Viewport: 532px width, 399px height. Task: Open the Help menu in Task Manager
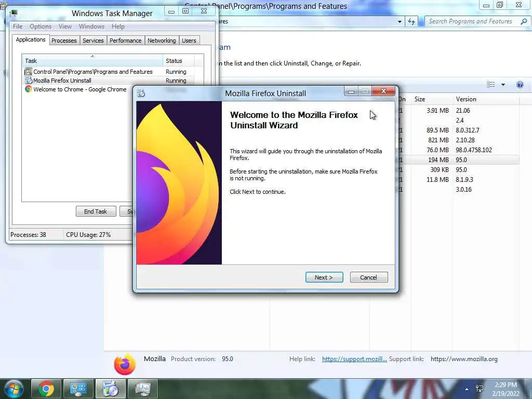[118, 26]
